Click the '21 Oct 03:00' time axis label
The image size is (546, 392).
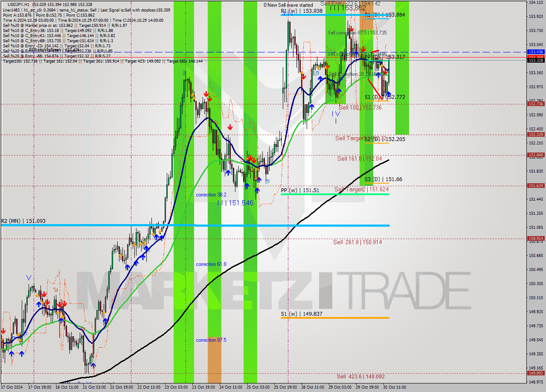[95, 387]
